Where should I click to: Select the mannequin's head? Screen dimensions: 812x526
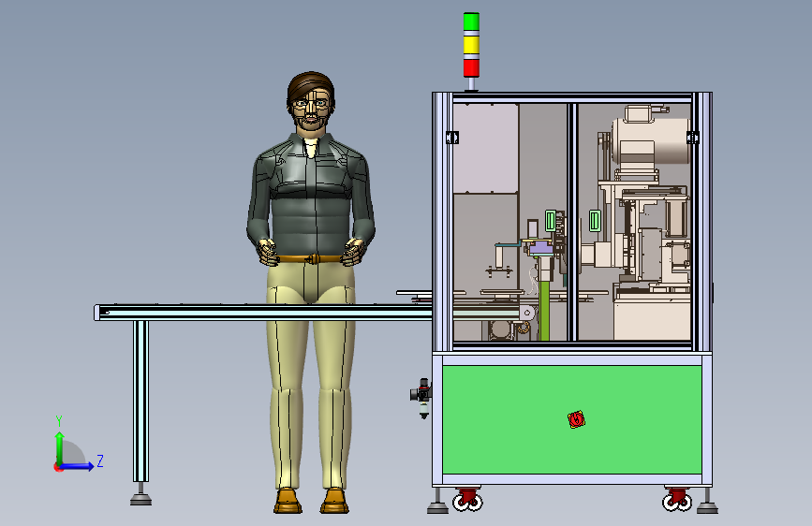pos(311,101)
